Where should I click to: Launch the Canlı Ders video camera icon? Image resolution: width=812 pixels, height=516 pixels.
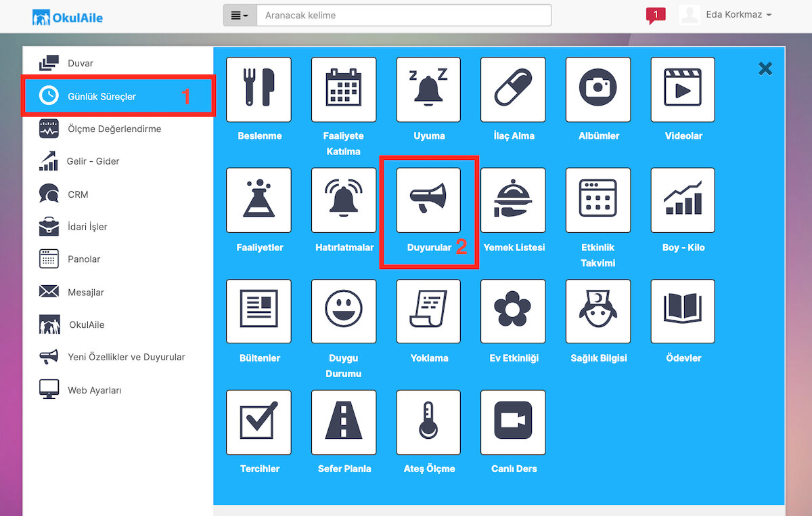tap(514, 423)
